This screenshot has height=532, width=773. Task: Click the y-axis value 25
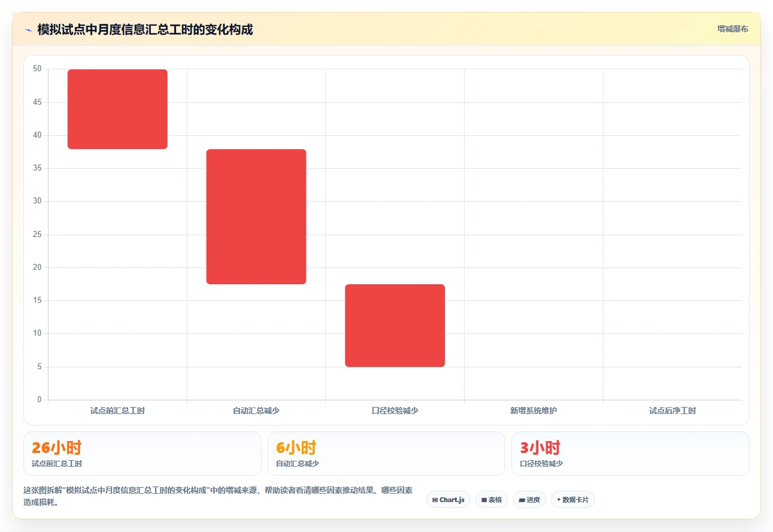tap(37, 235)
